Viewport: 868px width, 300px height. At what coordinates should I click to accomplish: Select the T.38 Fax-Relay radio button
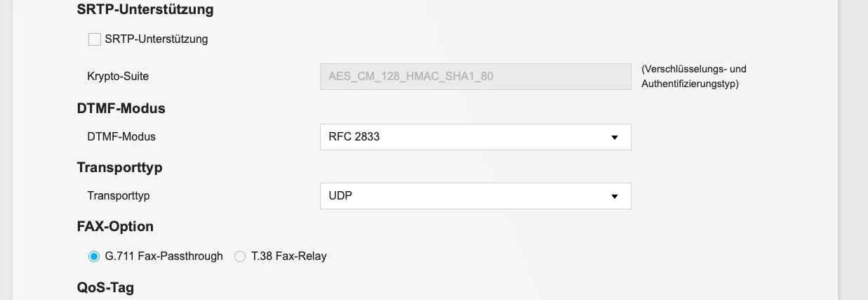pos(240,256)
